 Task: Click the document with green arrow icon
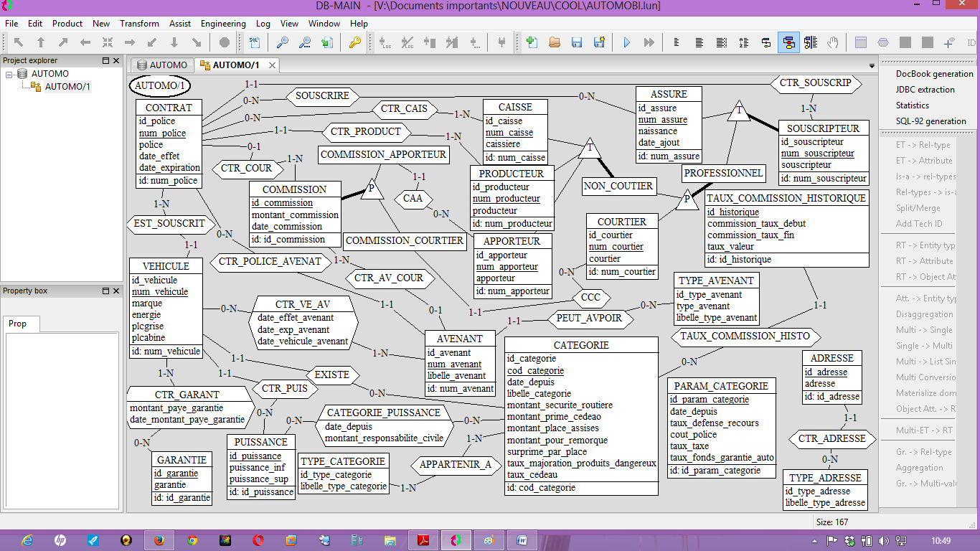[x=327, y=42]
